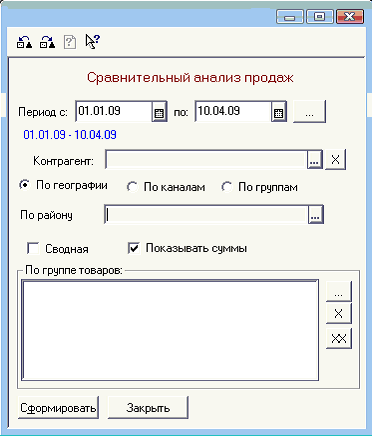Select the По географии radio button
This screenshot has height=436, width=372.
click(x=24, y=185)
